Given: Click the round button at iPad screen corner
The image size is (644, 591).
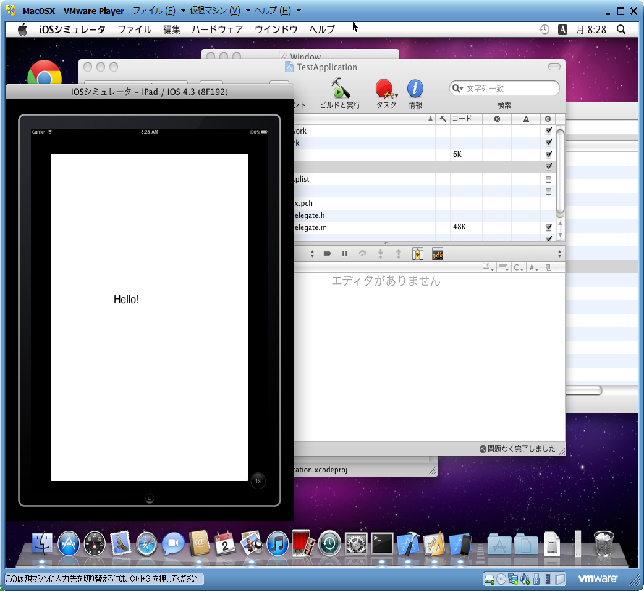Looking at the screenshot, I should 258,481.
